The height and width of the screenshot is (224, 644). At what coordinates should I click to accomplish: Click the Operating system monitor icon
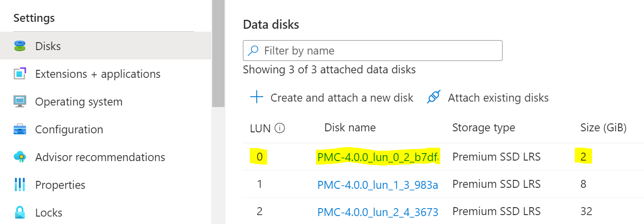point(19,102)
